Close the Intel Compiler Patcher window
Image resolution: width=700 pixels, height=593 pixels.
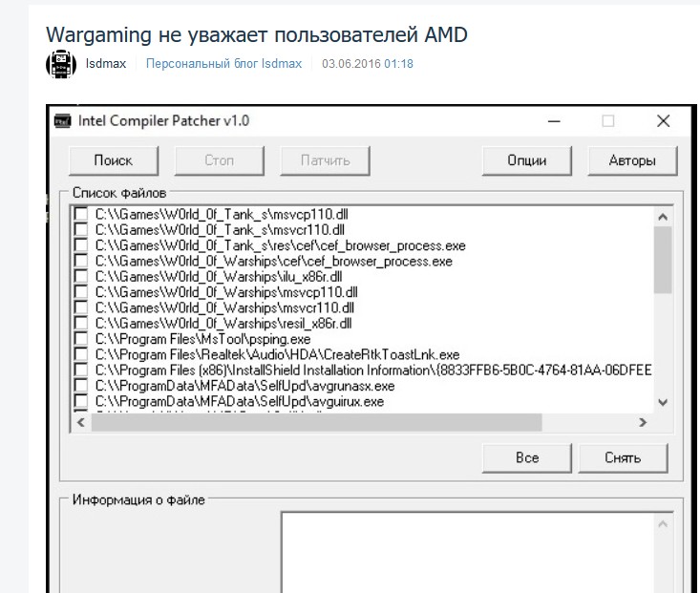click(664, 121)
